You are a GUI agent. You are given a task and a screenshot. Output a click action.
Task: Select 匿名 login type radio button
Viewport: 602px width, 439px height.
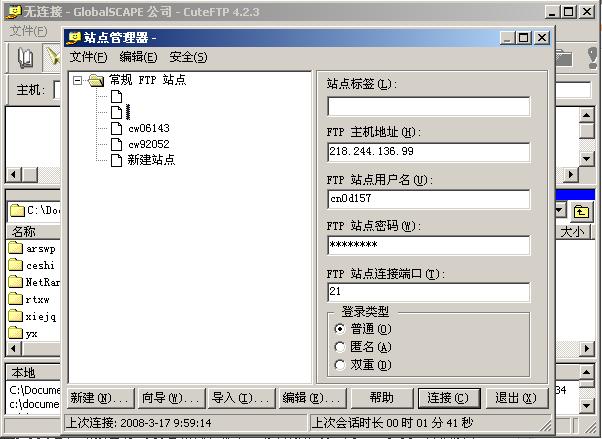point(340,346)
